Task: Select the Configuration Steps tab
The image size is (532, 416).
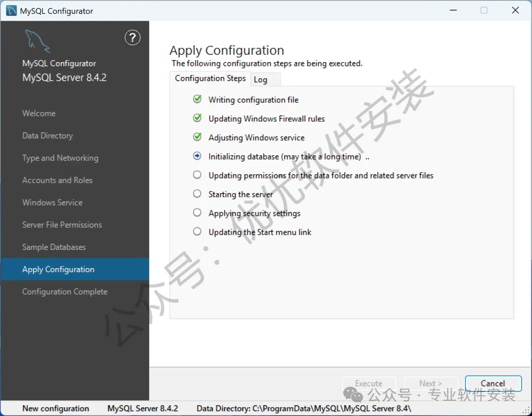Action: pyautogui.click(x=210, y=78)
